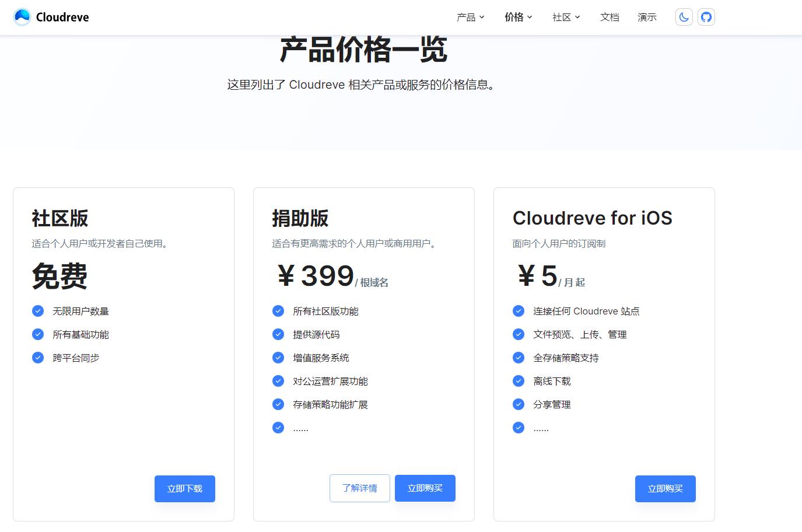The width and height of the screenshot is (802, 532).
Task: Click 立即购买 in 捐助版 card
Action: click(425, 488)
